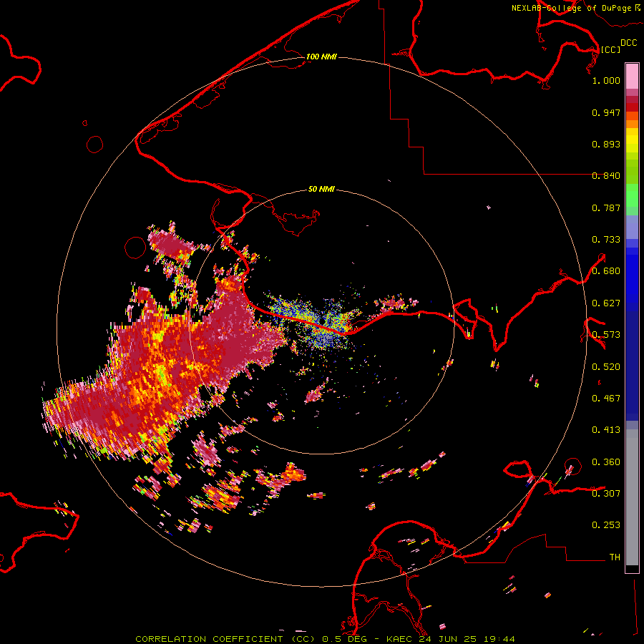Select the 50 NMI range ring label
The height and width of the screenshot is (644, 644).
tap(321, 189)
